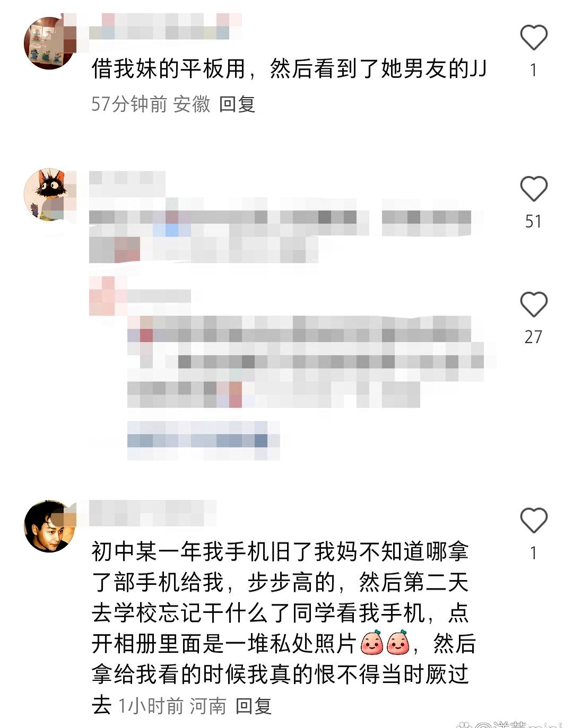Open the profile of the black cat avatar
Image resolution: width=573 pixels, height=728 pixels.
tap(50, 195)
